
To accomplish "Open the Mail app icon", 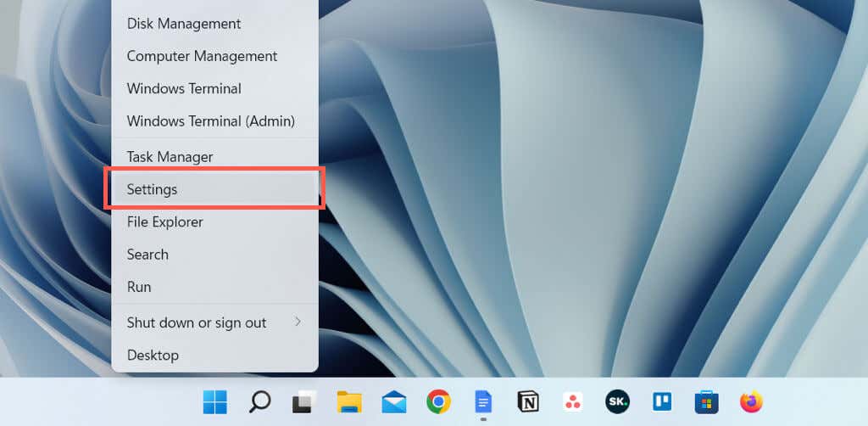I will [x=394, y=401].
